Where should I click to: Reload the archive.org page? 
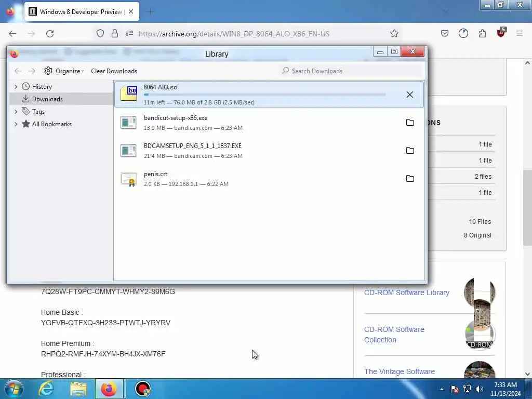click(50, 34)
